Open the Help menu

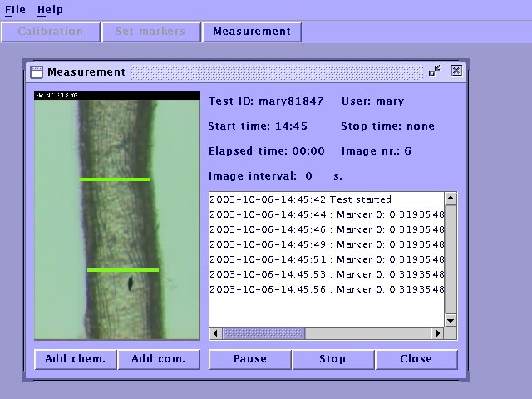[x=50, y=10]
